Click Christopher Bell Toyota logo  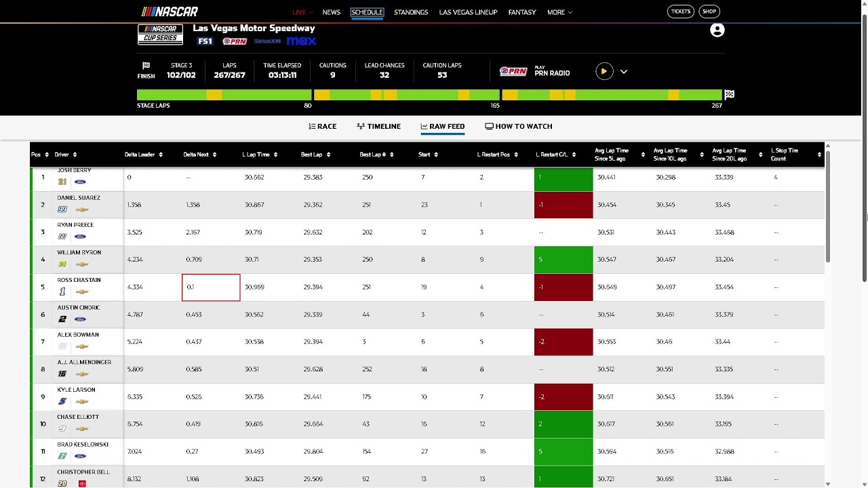82,483
